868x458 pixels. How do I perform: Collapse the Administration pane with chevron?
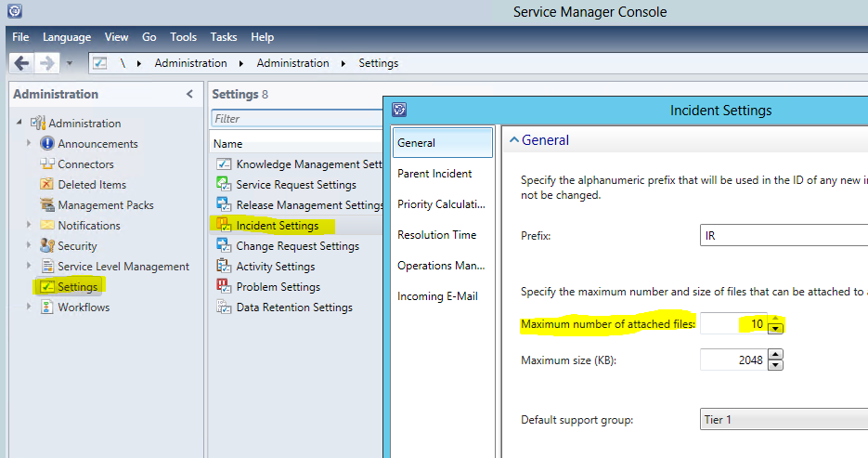coord(189,94)
